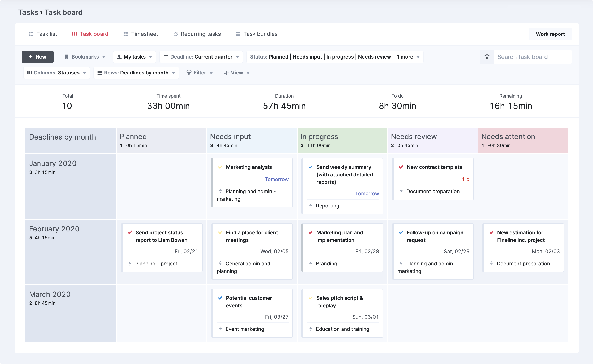Click the bookmark icon in Bookmarks button
Screen dimensions: 594x364
coord(67,57)
